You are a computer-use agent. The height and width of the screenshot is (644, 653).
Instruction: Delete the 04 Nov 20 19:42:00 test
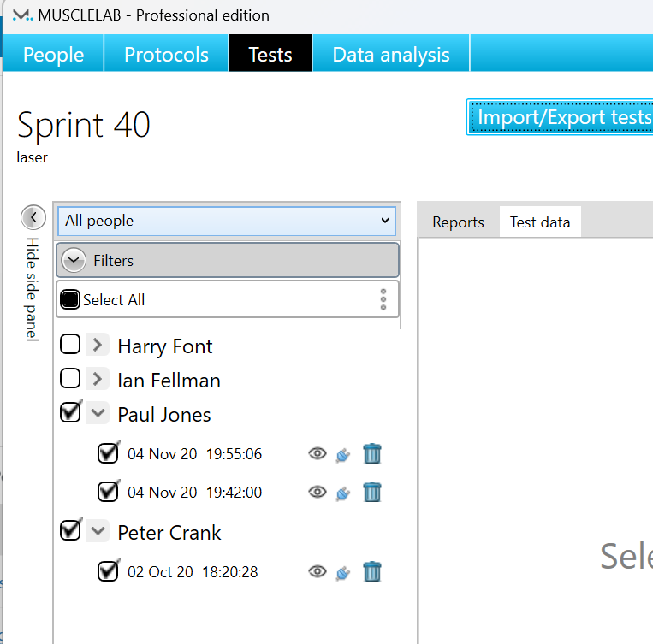coord(372,492)
